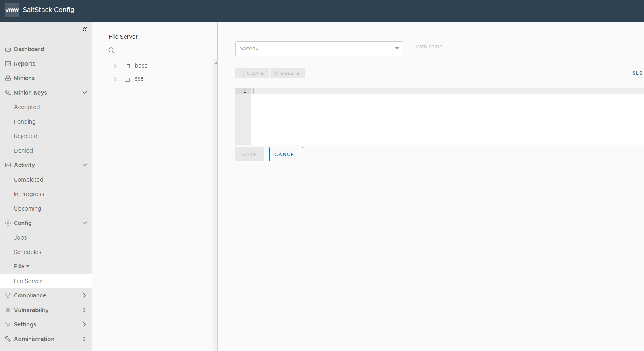Expand the sse folder tree node
The height and width of the screenshot is (351, 644).
[115, 79]
